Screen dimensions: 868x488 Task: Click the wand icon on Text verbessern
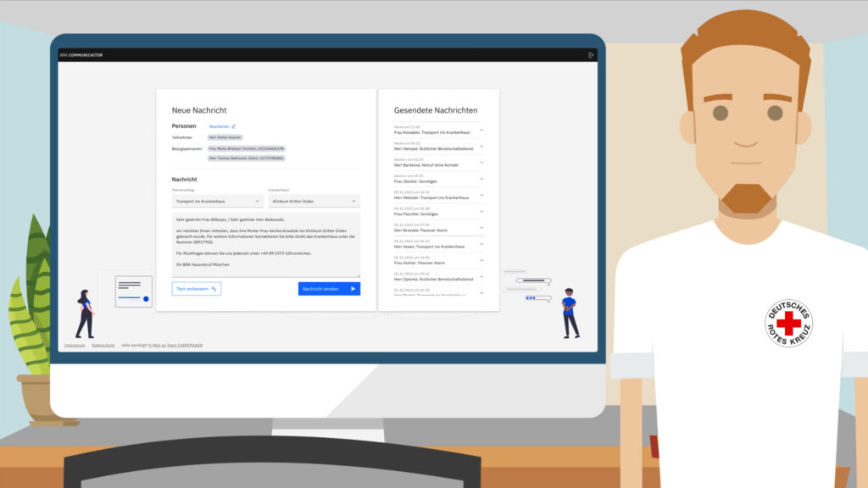pos(214,289)
